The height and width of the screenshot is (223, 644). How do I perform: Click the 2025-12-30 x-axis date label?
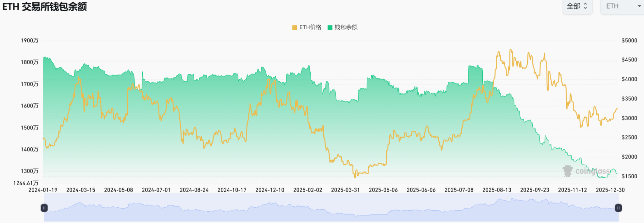(x=610, y=190)
